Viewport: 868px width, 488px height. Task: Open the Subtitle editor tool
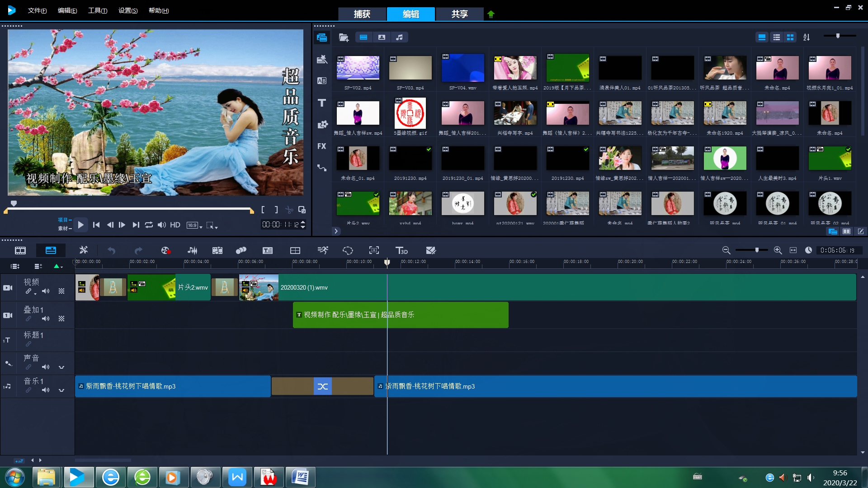(268, 250)
